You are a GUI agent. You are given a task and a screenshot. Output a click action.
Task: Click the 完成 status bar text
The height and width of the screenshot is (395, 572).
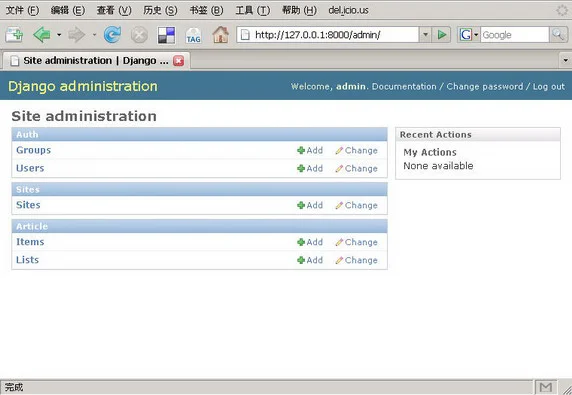click(14, 387)
